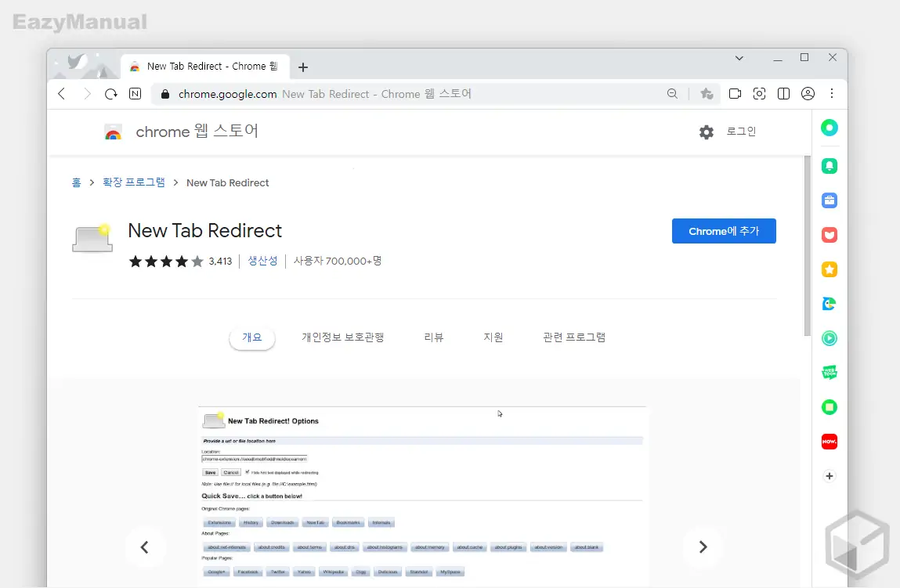Open the 생산성 category link

pos(262,261)
